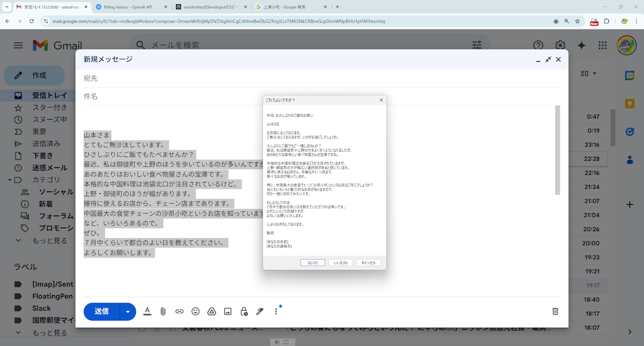Open more compose options three dots
Screen dimensions: 644x346
pos(276,312)
